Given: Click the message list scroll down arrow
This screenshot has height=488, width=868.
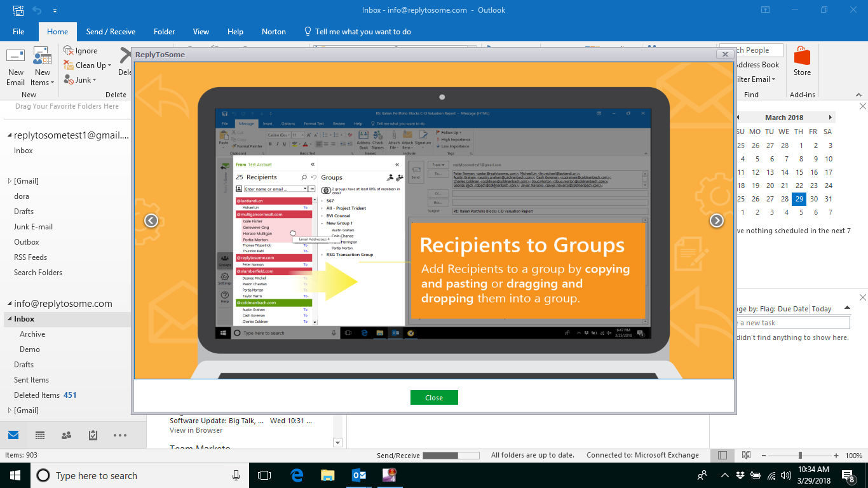Looking at the screenshot, I should click(x=337, y=443).
